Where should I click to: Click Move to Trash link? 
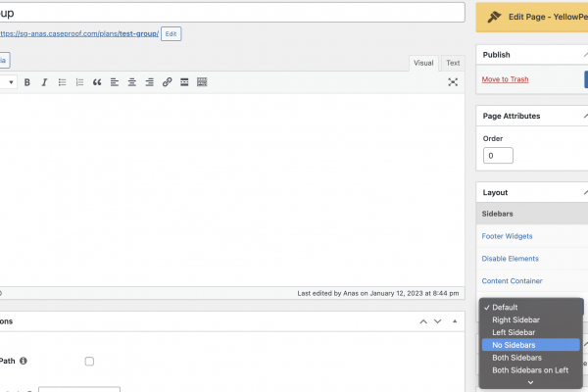tap(505, 78)
